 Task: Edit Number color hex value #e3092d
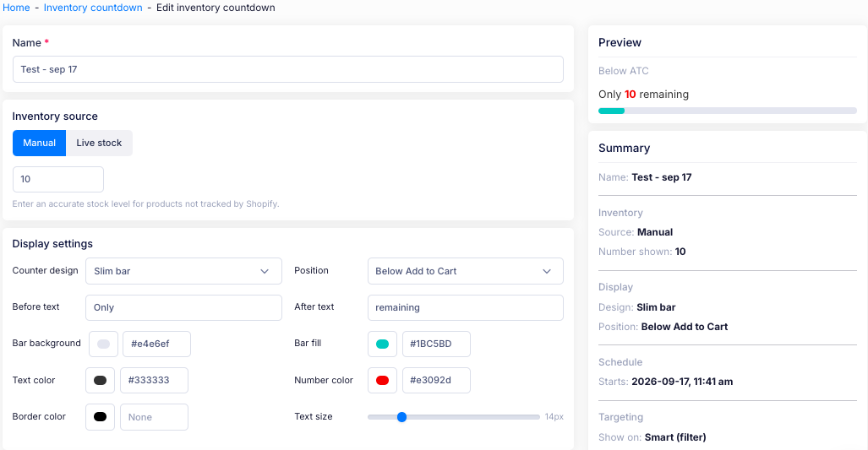click(436, 380)
